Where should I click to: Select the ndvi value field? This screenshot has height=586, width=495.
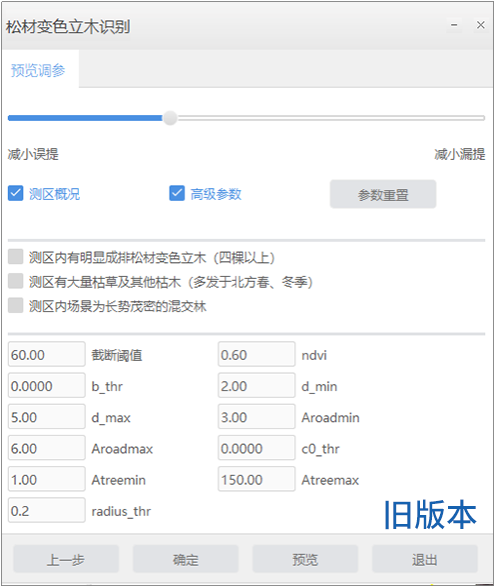(x=257, y=354)
